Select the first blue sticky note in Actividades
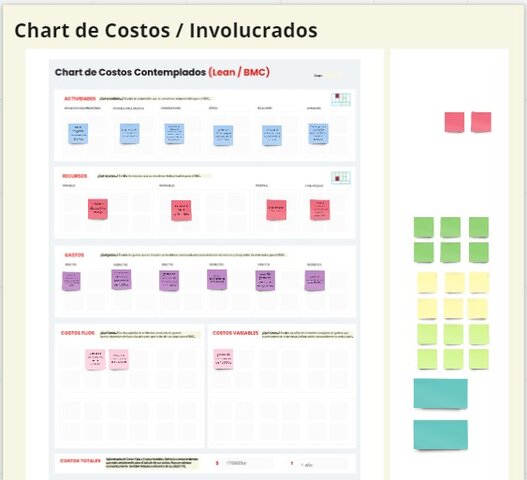This screenshot has width=527, height=480. coord(78,134)
